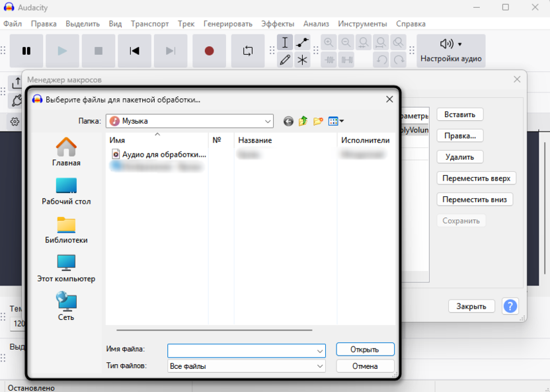
Task: Click the Zoom toggle icon
Action: click(x=398, y=42)
